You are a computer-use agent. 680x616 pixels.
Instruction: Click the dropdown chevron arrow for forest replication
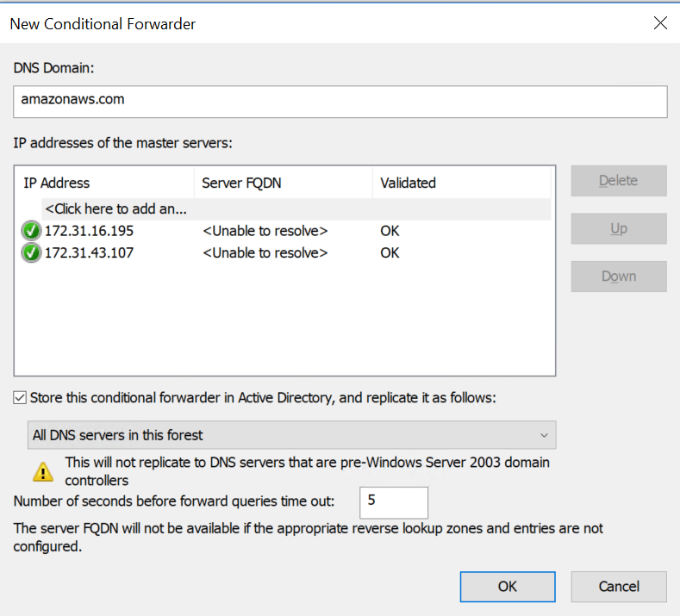coord(544,435)
